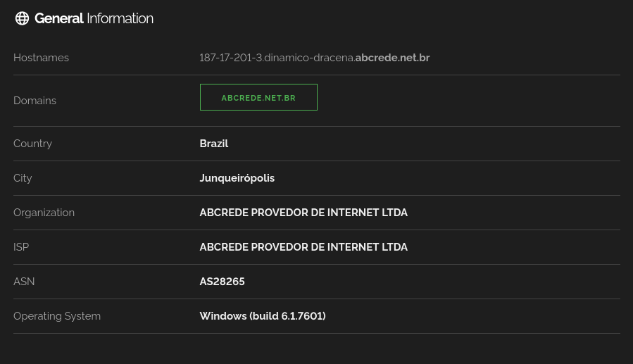Click the Organization row label
The width and height of the screenshot is (633, 364).
coord(44,213)
